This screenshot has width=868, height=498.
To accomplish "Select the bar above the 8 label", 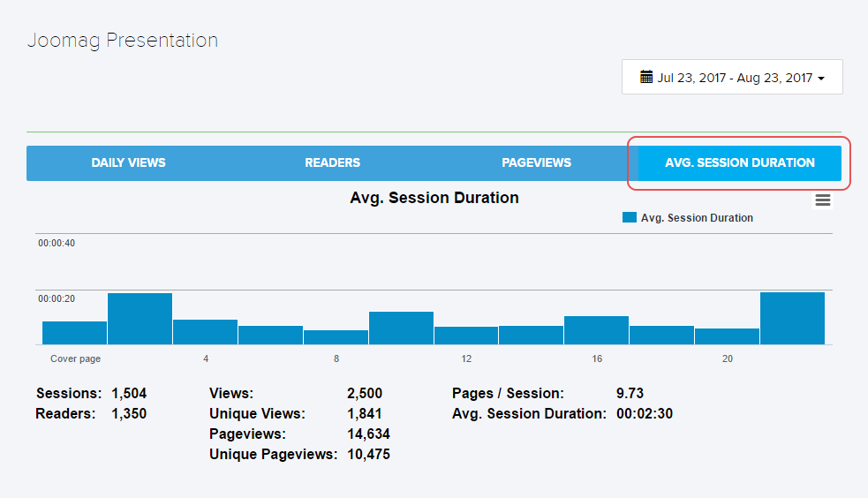I will click(x=336, y=337).
